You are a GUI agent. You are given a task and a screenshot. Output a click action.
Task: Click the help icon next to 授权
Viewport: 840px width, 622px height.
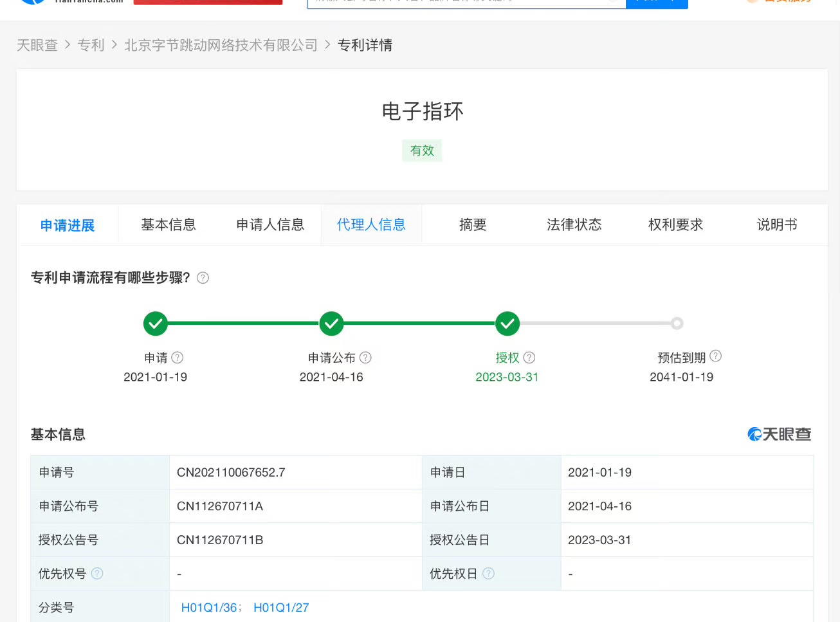coord(529,358)
